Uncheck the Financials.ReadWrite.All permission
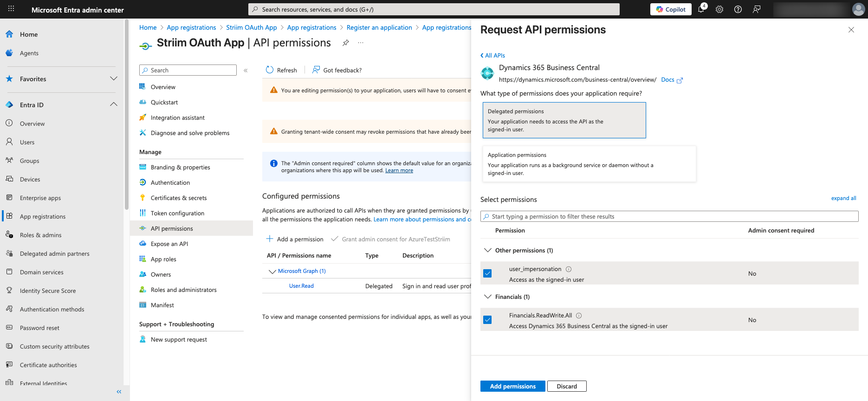The image size is (868, 401). [x=487, y=319]
